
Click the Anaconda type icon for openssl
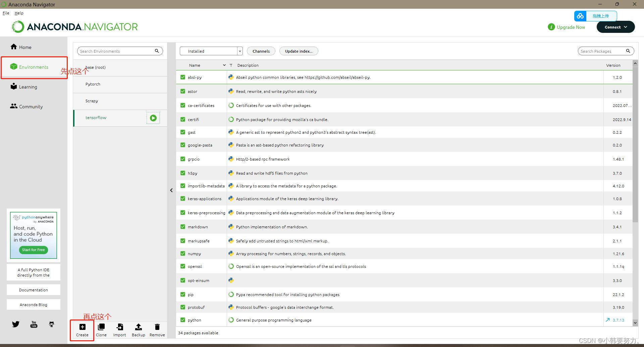click(231, 266)
